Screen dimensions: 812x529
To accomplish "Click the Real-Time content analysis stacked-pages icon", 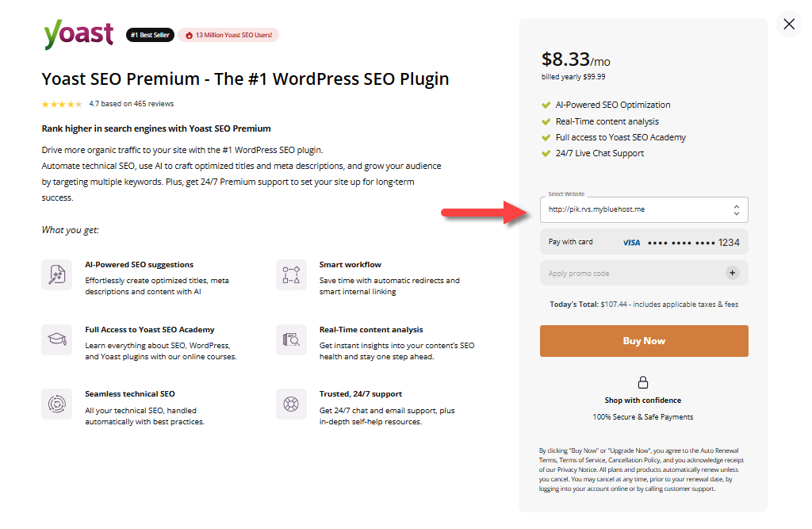I will point(291,339).
